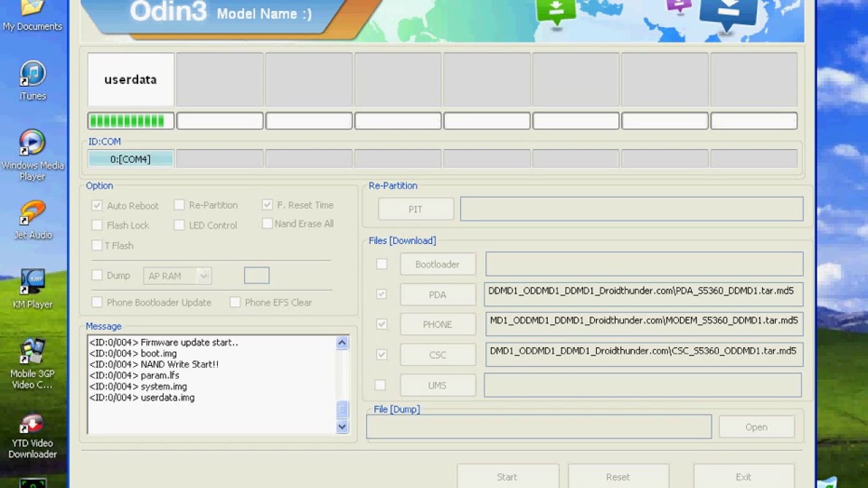Click the Reset button
Image resolution: width=868 pixels, height=488 pixels.
618,476
